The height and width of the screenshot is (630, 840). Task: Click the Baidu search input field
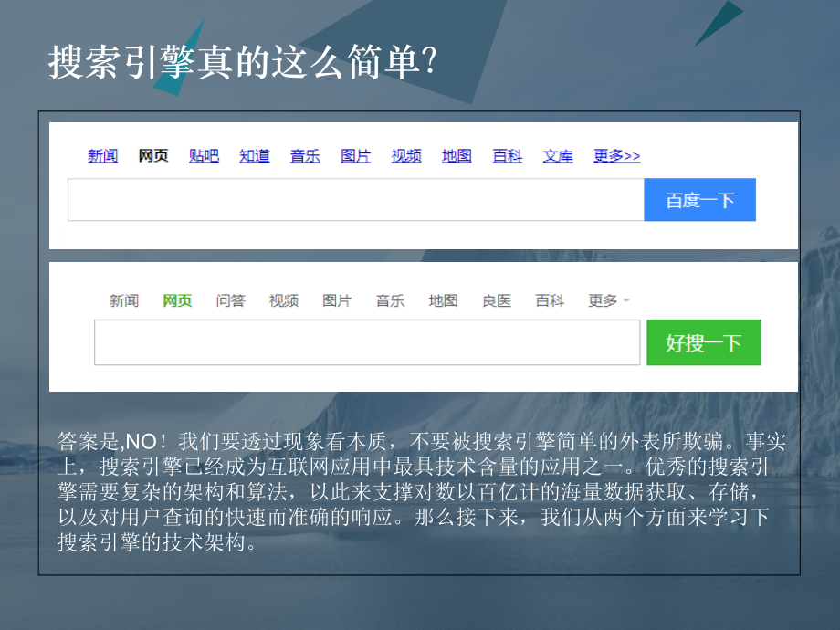356,200
